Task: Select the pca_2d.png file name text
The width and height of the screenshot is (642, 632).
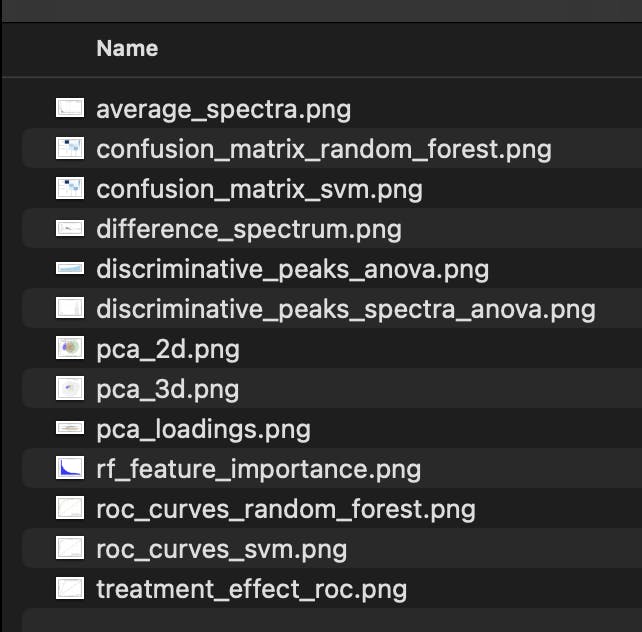Action: coord(167,349)
